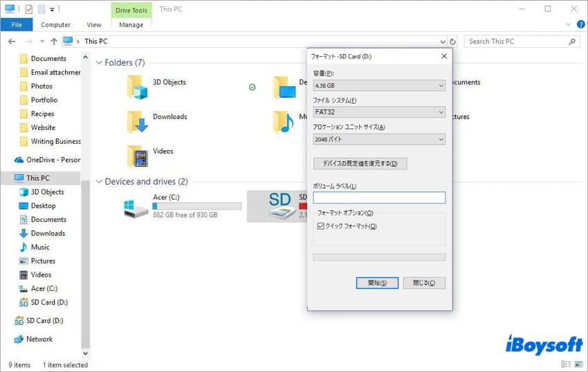Image resolution: width=588 pixels, height=372 pixels.
Task: Click the Back navigation arrow
Action: (x=12, y=41)
